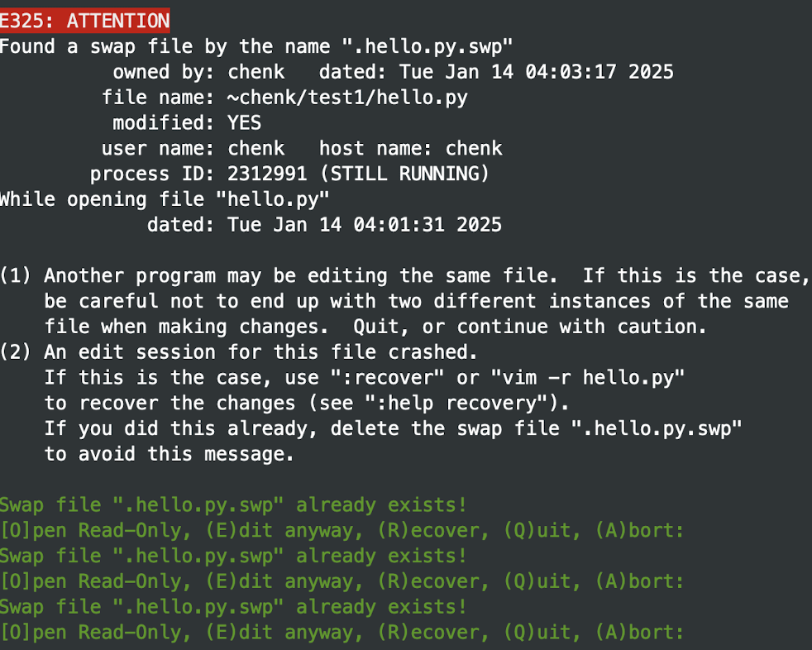This screenshot has height=650, width=812.
Task: Click the "owned by" value chenk
Action: pyautogui.click(x=256, y=73)
